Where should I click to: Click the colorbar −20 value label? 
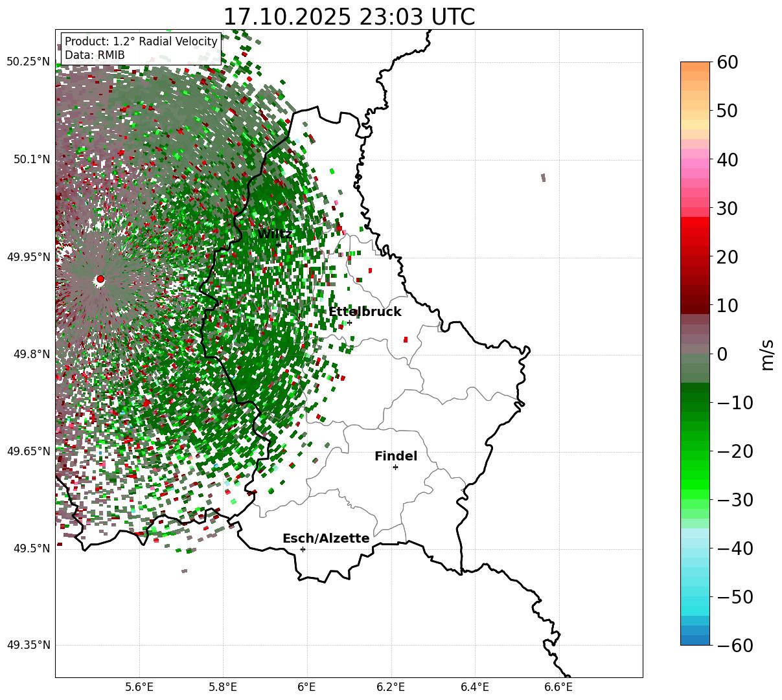pyautogui.click(x=735, y=451)
